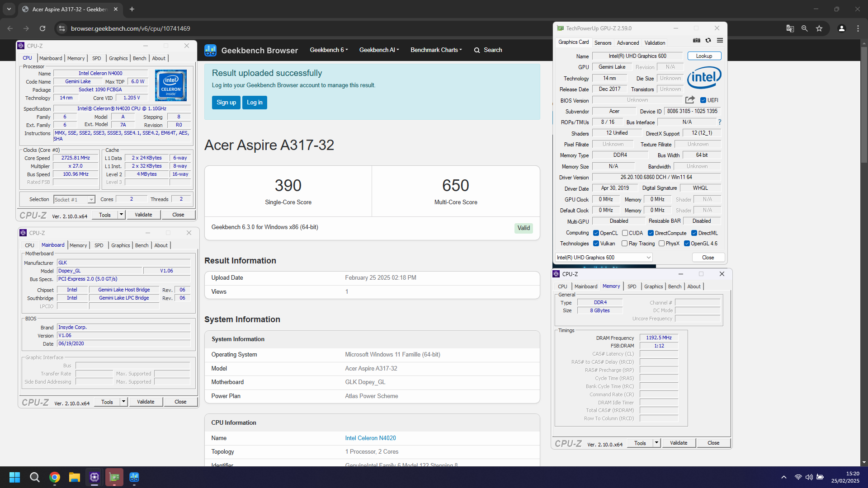Open the Chrome tab search dropdown arrow

(x=9, y=9)
